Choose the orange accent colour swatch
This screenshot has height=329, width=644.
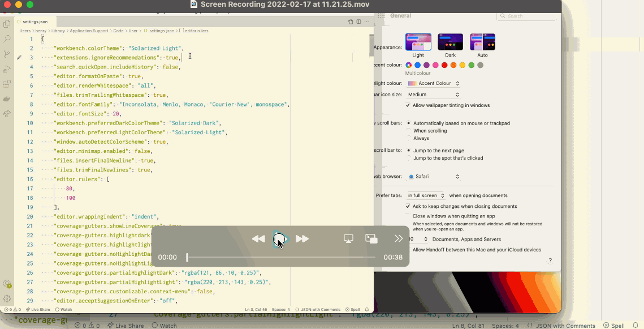click(453, 65)
